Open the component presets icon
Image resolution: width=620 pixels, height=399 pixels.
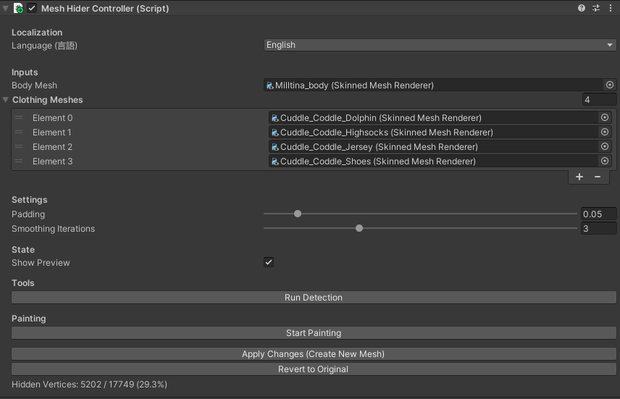596,8
